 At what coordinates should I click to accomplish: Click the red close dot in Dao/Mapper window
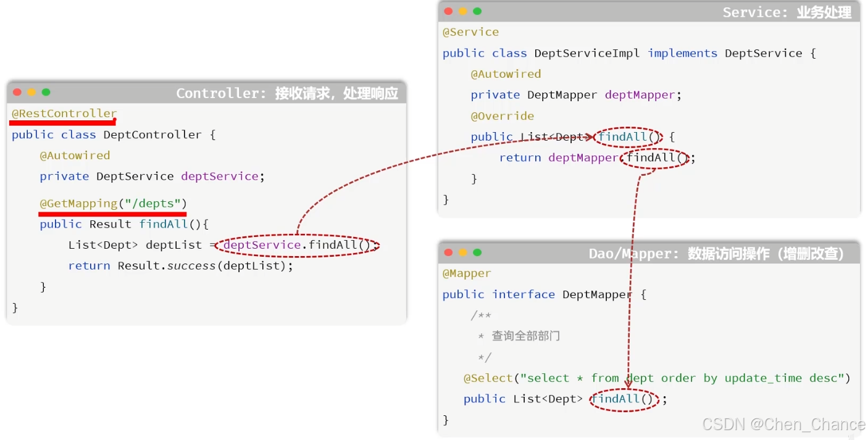pyautogui.click(x=448, y=252)
